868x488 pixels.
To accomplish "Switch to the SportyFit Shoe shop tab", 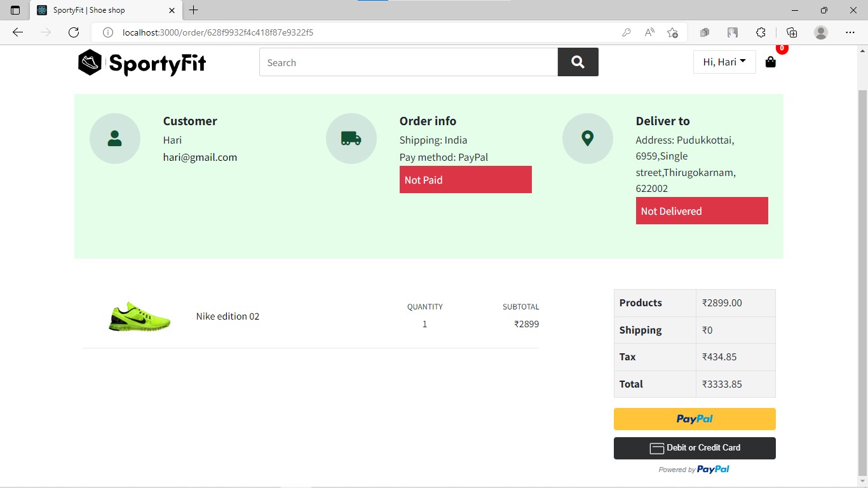I will (x=95, y=10).
